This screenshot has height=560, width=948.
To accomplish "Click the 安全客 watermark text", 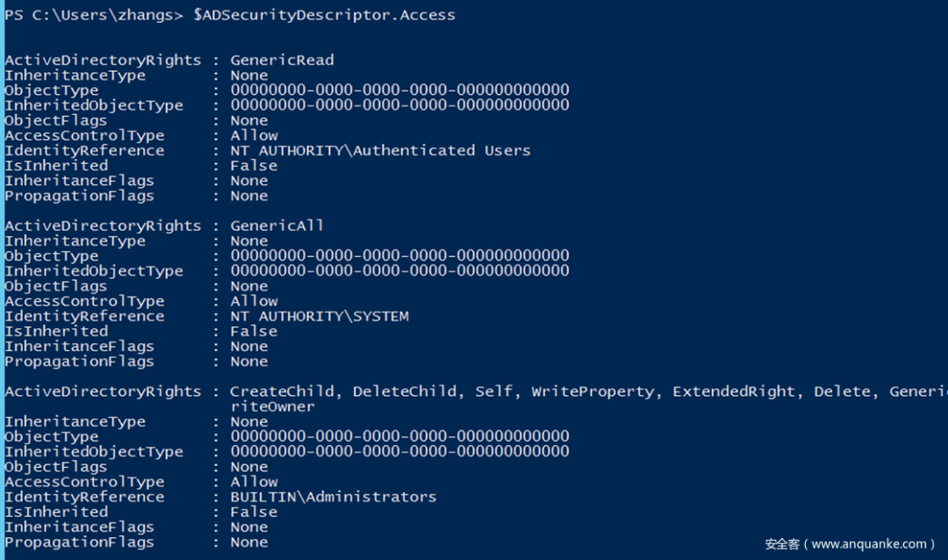I will click(782, 544).
